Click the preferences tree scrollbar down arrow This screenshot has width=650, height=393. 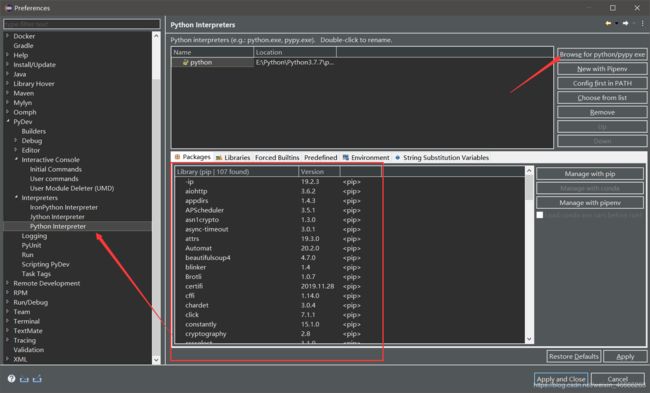click(156, 359)
